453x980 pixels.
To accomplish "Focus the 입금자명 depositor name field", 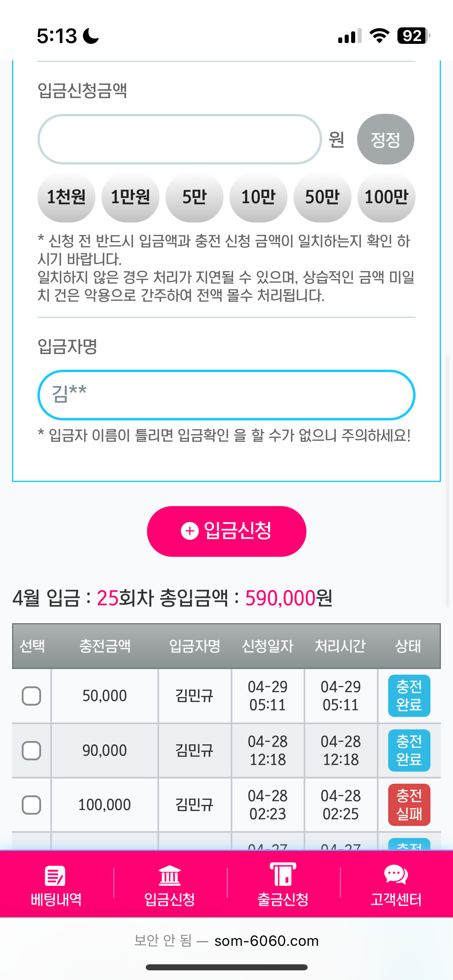I will pos(226,395).
